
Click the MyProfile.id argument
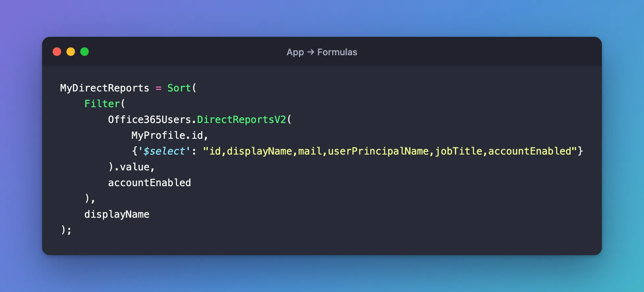[167, 135]
